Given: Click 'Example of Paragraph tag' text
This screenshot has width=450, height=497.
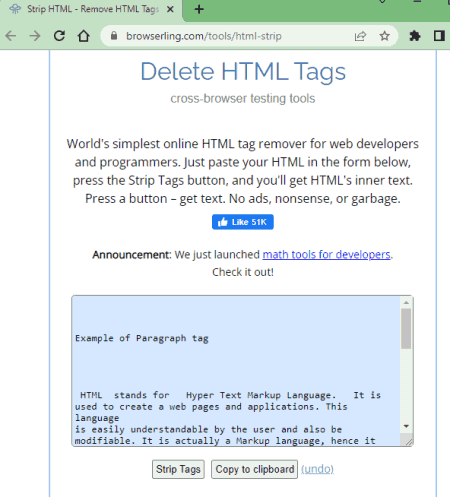Looking at the screenshot, I should click(x=142, y=338).
